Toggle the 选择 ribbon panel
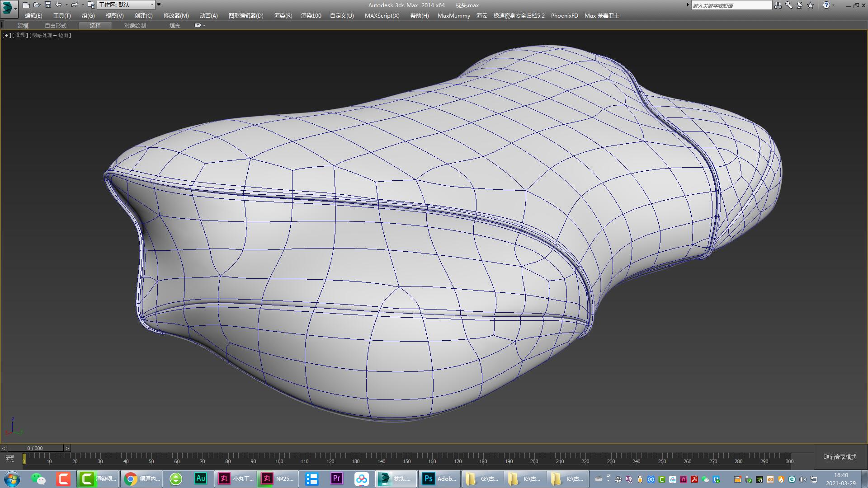 (95, 25)
